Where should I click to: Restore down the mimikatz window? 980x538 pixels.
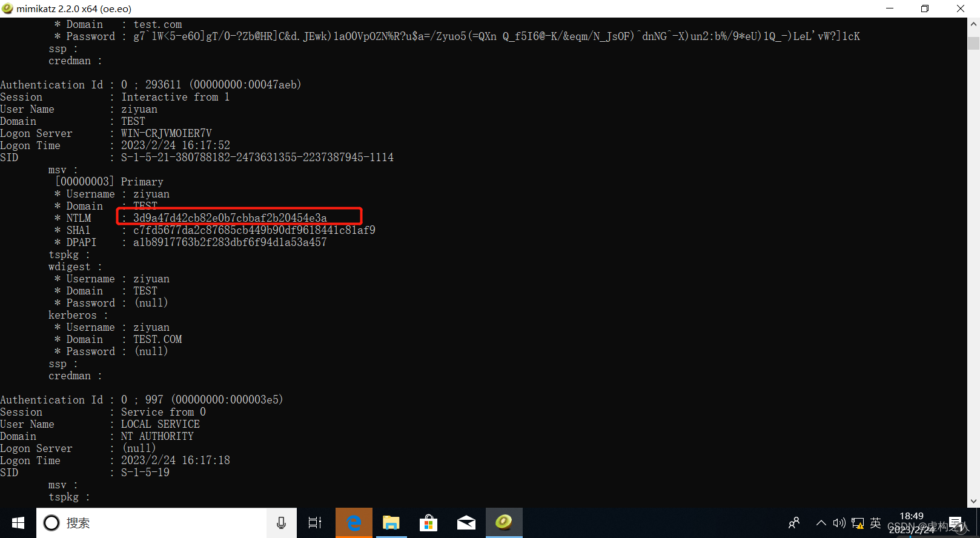click(x=925, y=8)
